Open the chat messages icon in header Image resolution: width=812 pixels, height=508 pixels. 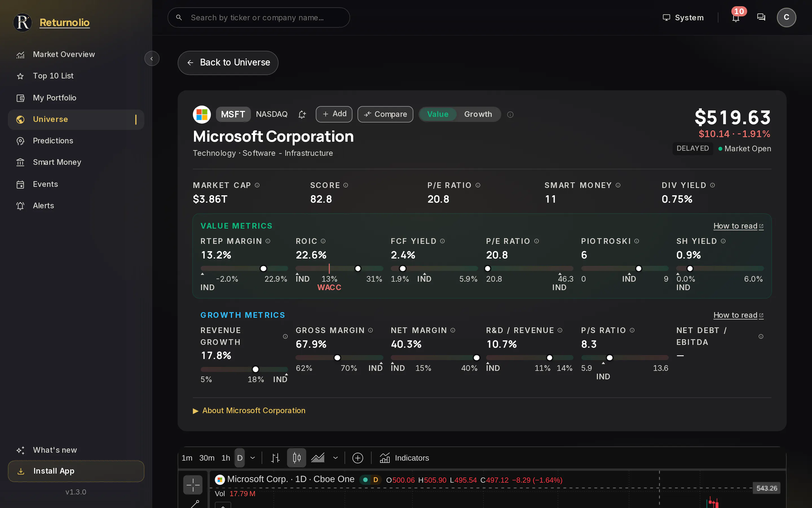pos(761,17)
